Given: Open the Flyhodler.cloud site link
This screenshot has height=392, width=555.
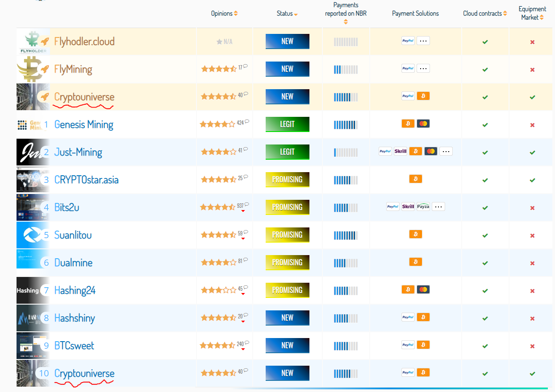Looking at the screenshot, I should pyautogui.click(x=84, y=41).
